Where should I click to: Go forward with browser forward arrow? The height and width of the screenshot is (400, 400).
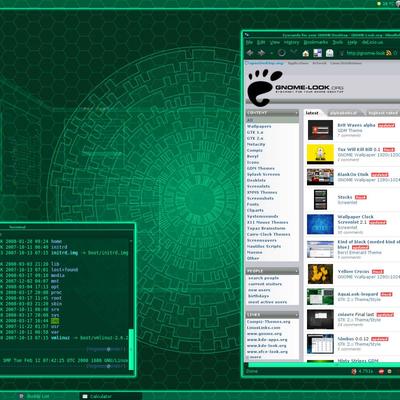(x=261, y=53)
